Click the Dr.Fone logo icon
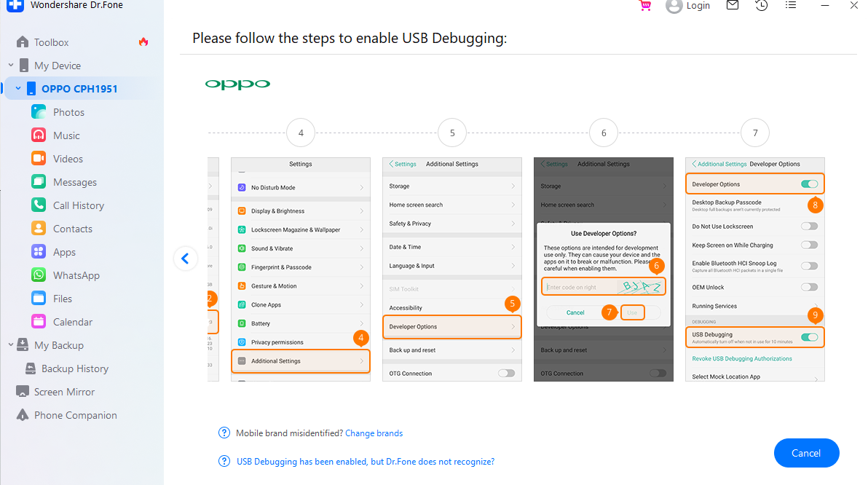The width and height of the screenshot is (868, 485). 15,5
